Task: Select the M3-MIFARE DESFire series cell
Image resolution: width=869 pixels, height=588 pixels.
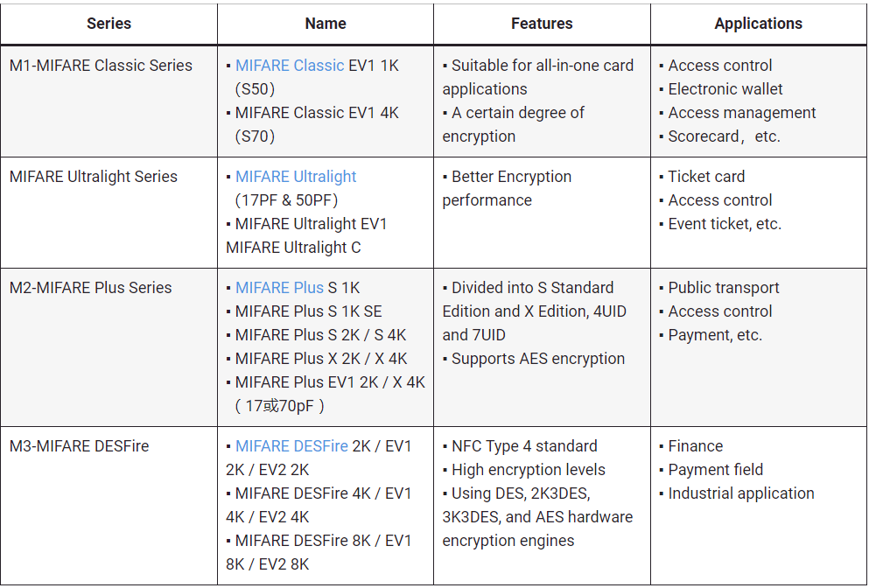Action: click(x=80, y=446)
